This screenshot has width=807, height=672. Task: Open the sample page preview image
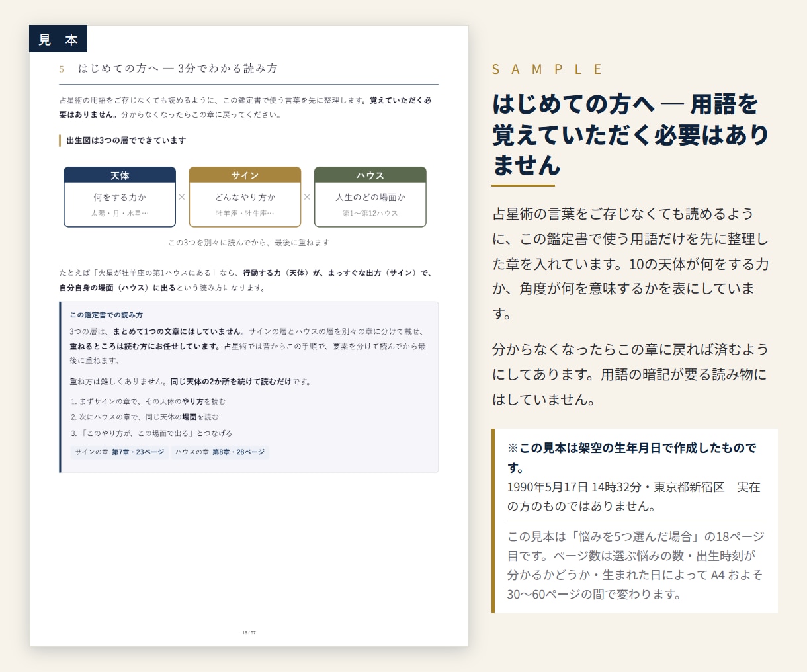tap(249, 336)
